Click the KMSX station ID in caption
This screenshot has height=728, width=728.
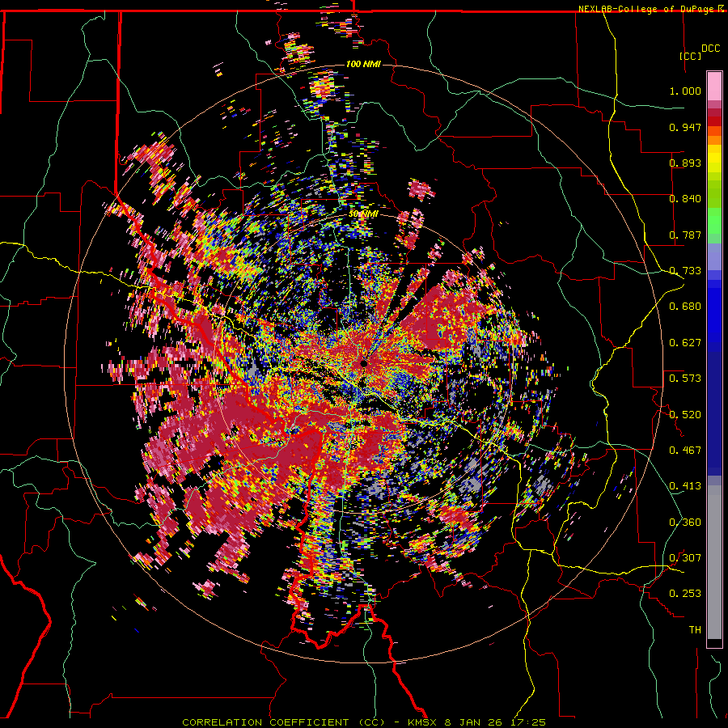pos(422,722)
